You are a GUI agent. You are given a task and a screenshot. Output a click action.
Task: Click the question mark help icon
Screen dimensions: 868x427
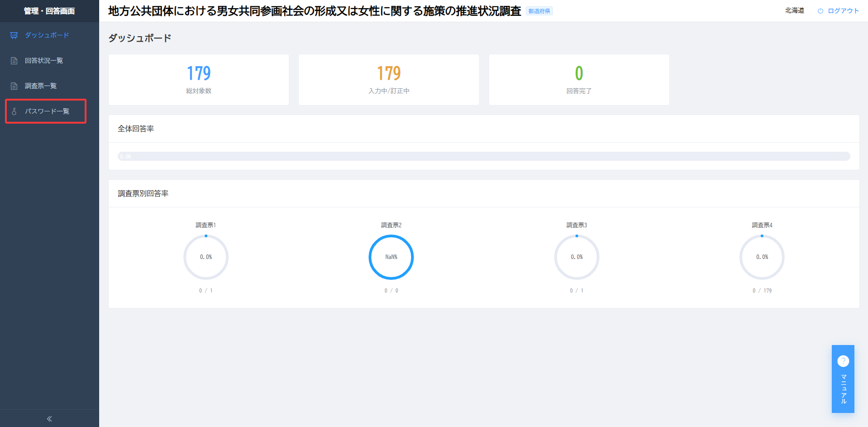(x=843, y=361)
